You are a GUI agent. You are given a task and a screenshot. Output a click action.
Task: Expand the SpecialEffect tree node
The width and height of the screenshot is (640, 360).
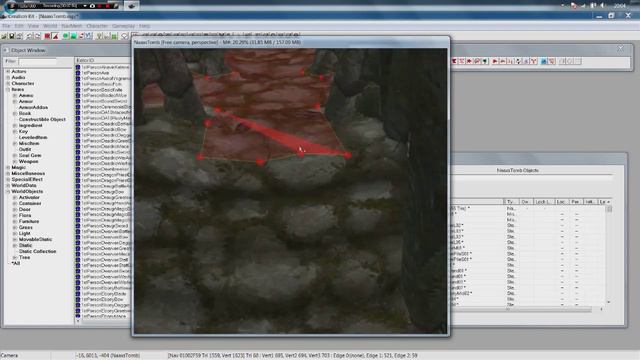tap(8, 180)
